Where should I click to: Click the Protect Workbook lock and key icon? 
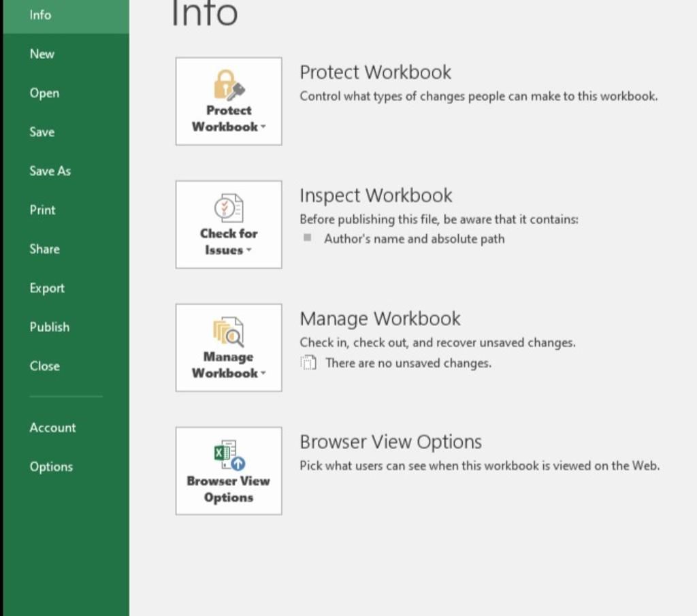tap(229, 85)
